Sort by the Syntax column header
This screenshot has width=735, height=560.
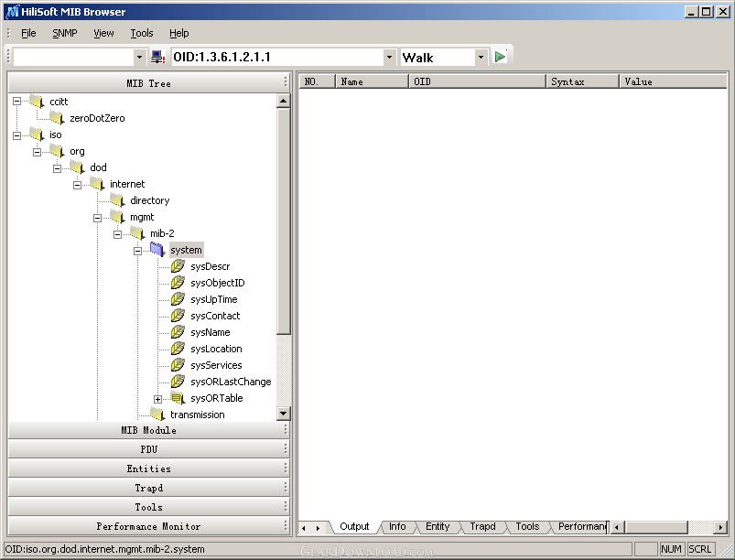(583, 81)
